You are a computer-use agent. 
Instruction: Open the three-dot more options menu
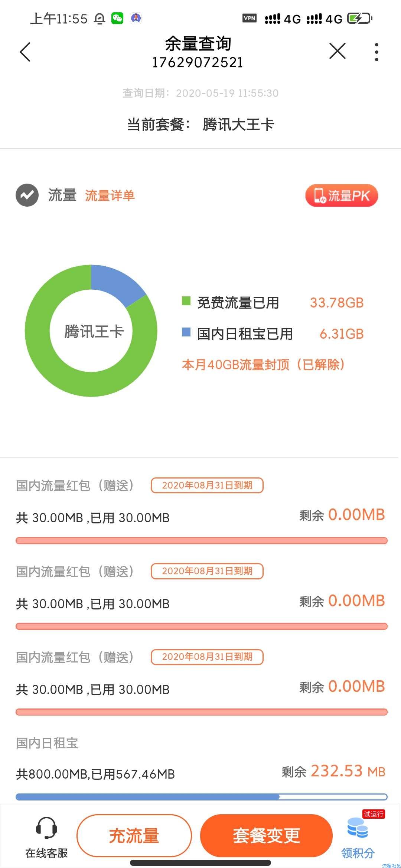click(376, 52)
